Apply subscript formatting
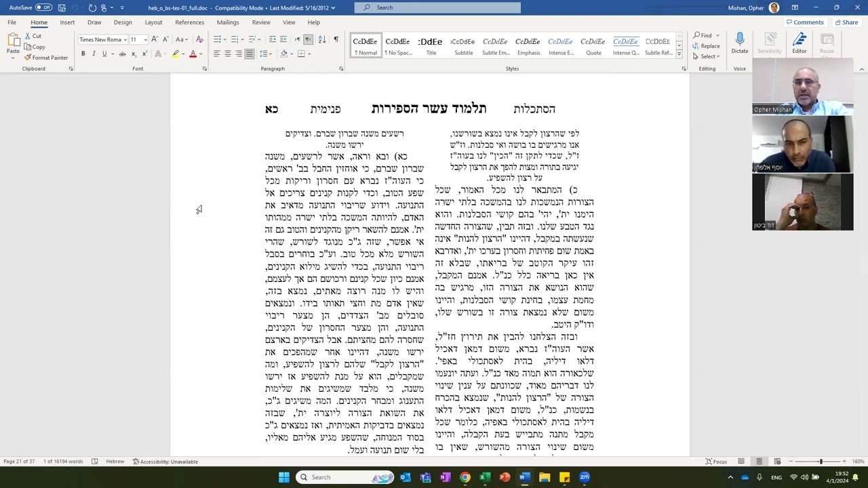868x488 pixels. (134, 54)
